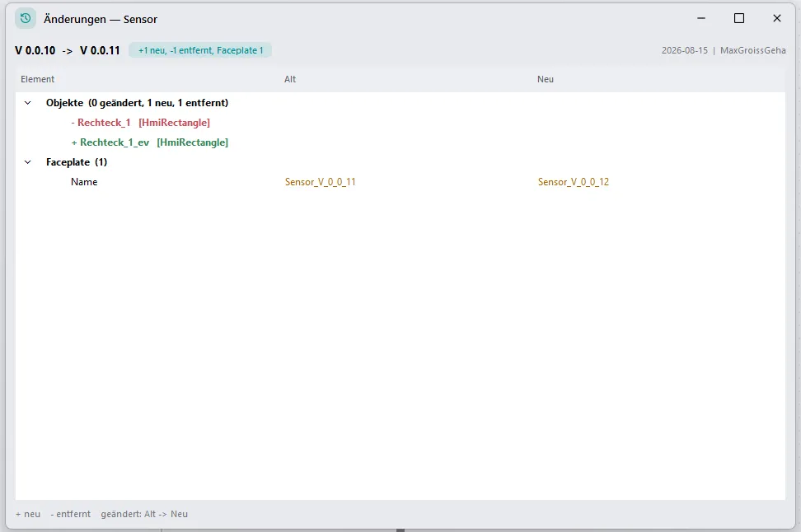The height and width of the screenshot is (532, 801).
Task: Click the change summary badge
Action: pyautogui.click(x=200, y=50)
